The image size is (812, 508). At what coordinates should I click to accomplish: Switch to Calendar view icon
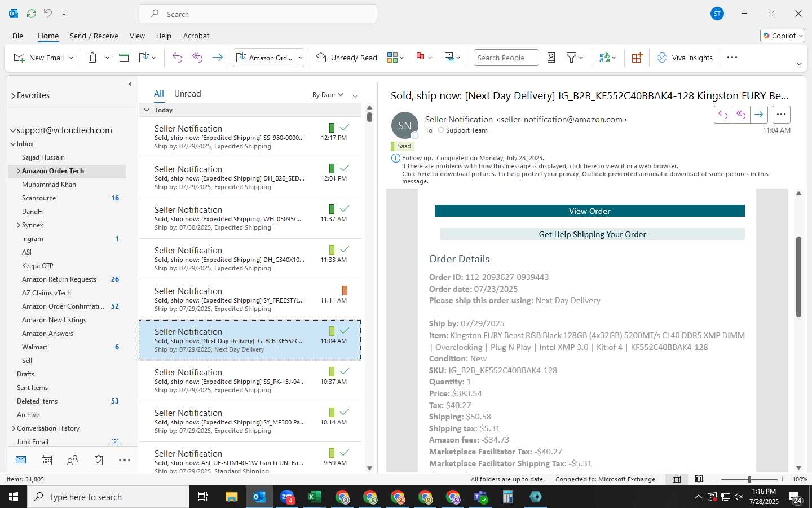(47, 460)
